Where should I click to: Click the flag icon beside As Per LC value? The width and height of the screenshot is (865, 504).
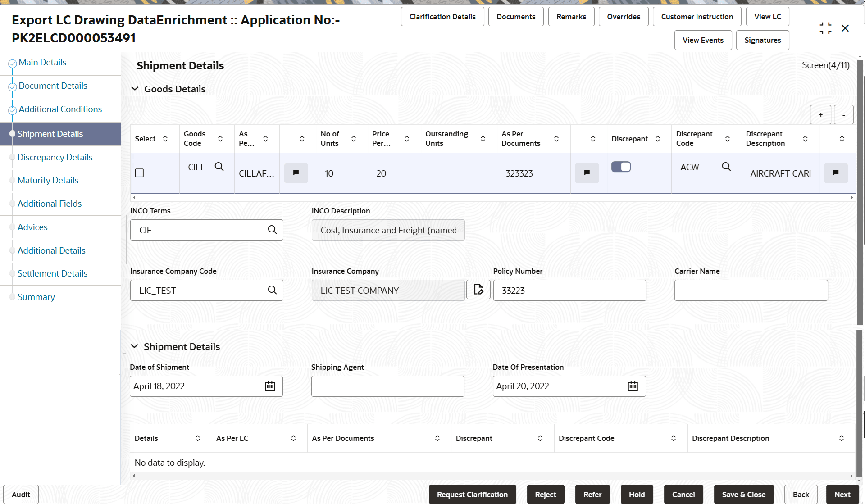[296, 173]
